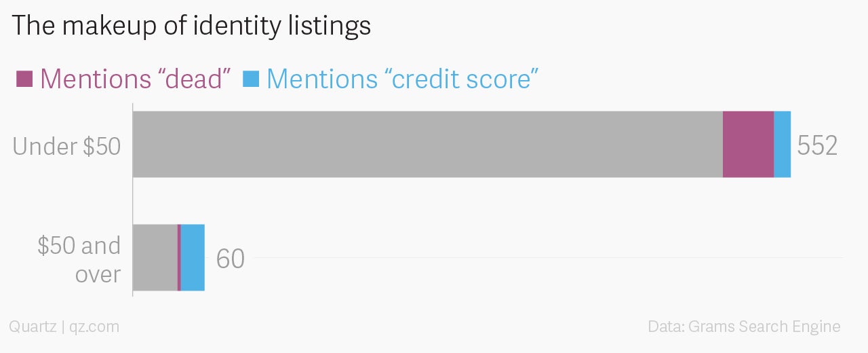Click the chart title about identity listings

pyautogui.click(x=191, y=26)
